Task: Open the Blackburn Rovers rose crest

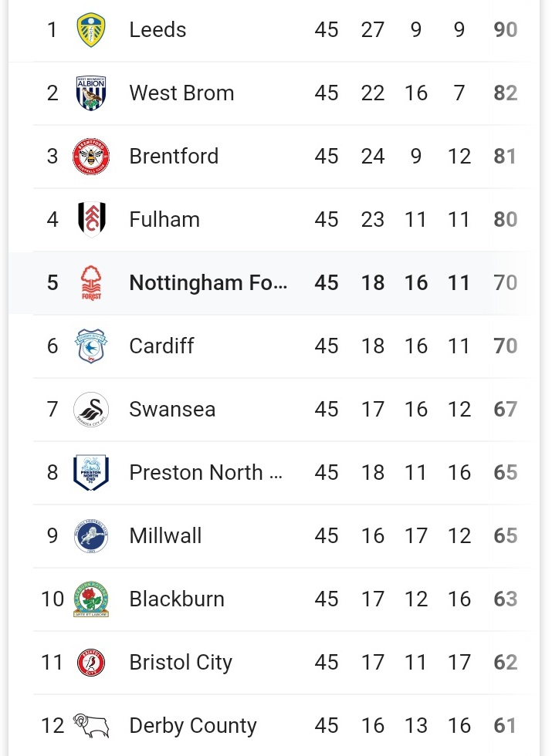Action: coord(91,599)
